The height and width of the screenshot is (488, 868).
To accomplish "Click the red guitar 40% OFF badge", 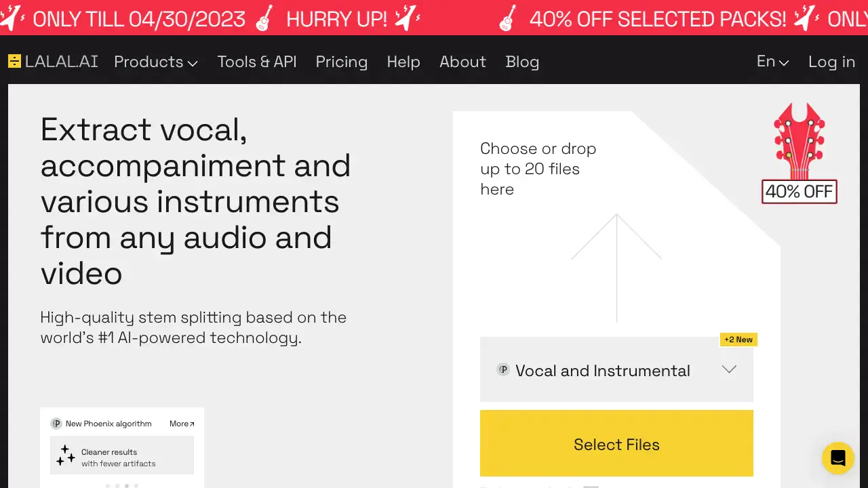I will (x=799, y=155).
